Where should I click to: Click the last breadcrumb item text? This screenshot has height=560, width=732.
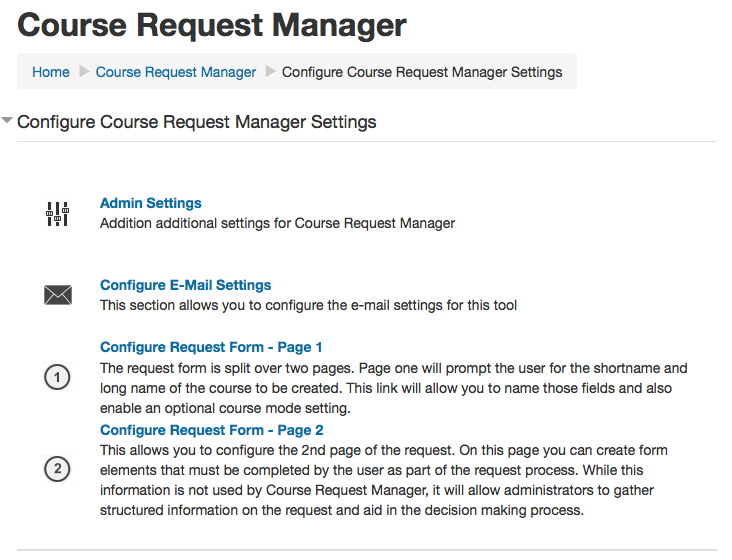click(422, 72)
